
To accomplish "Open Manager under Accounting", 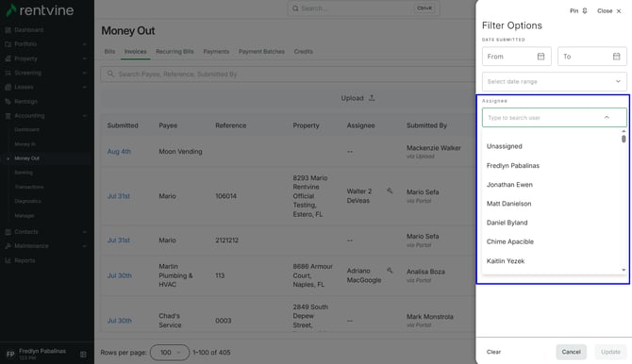I will point(25,216).
